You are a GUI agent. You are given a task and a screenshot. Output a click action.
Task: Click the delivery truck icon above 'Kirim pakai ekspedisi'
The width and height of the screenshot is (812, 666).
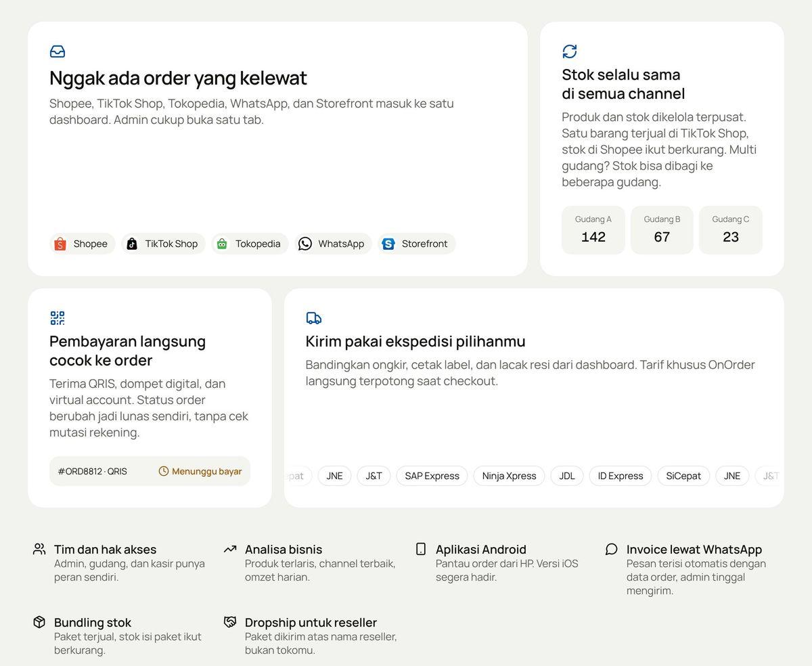pos(314,318)
